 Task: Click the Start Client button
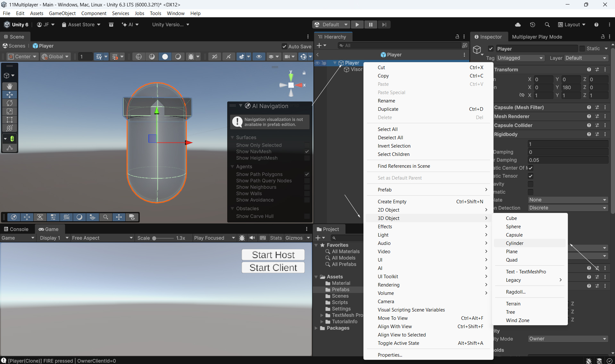[273, 268]
